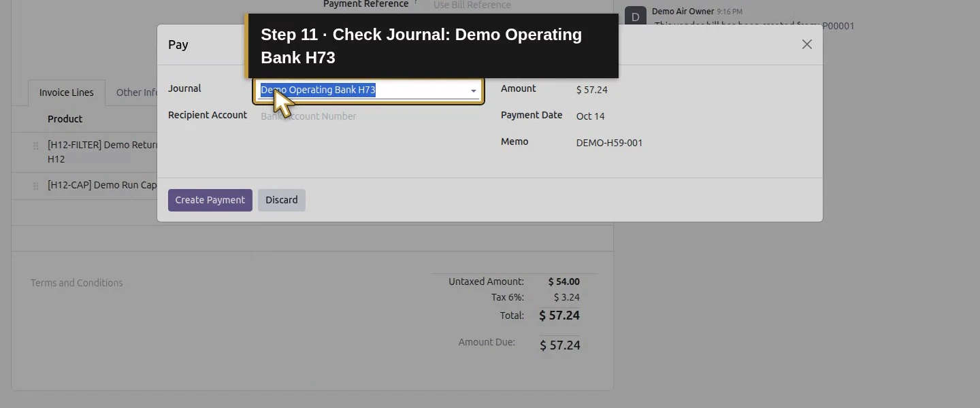The image size is (980, 408).
Task: Click the Demo Air Owner author name
Action: (683, 12)
